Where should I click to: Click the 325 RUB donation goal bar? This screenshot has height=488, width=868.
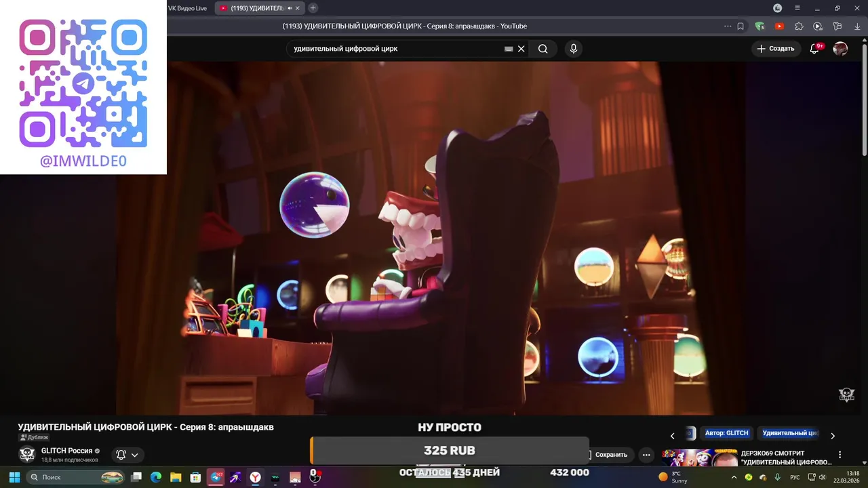pyautogui.click(x=449, y=451)
